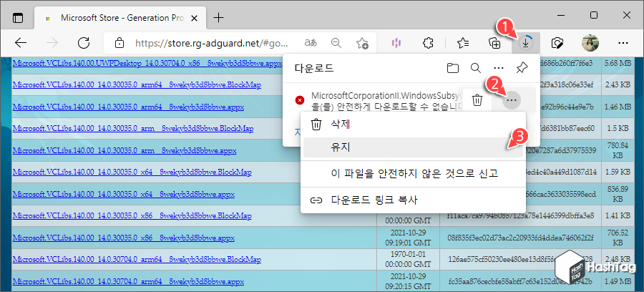Download VCLibs 14.0.30035.0 arm64 appx link
Screen dimensions: 644x292
[x=128, y=107]
